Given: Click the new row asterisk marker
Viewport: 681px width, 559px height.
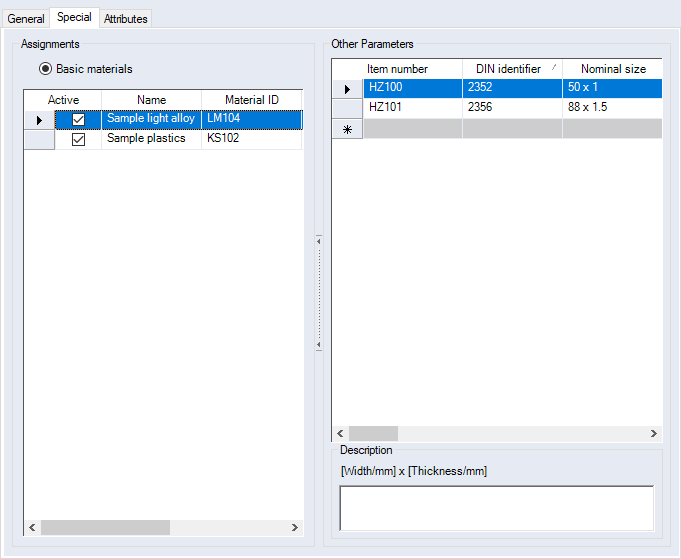Looking at the screenshot, I should coord(347,129).
